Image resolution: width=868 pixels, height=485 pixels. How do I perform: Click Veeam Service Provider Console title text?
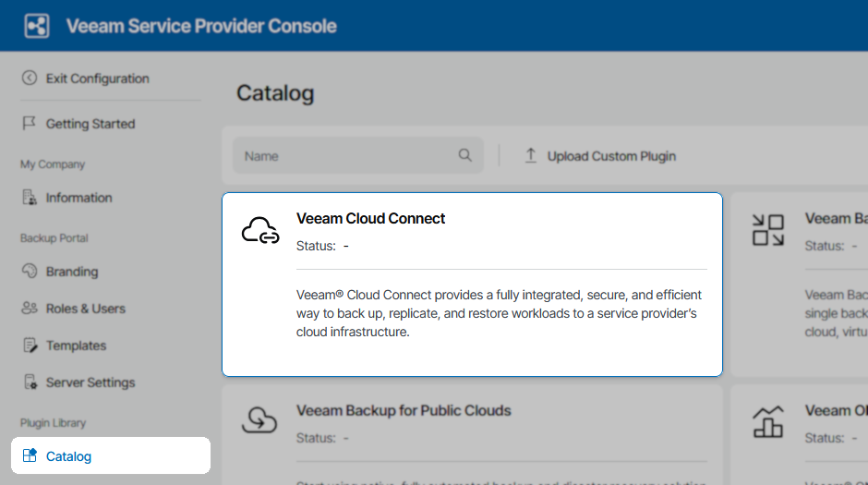pyautogui.click(x=201, y=26)
